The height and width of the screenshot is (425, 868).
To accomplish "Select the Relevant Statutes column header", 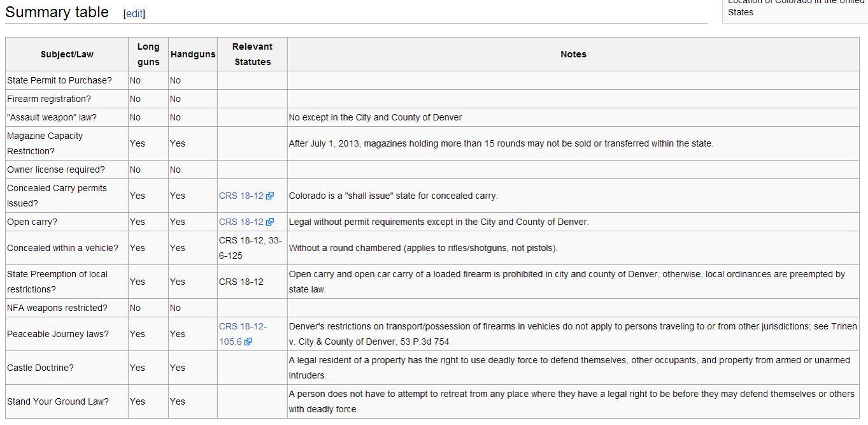I will tap(252, 54).
